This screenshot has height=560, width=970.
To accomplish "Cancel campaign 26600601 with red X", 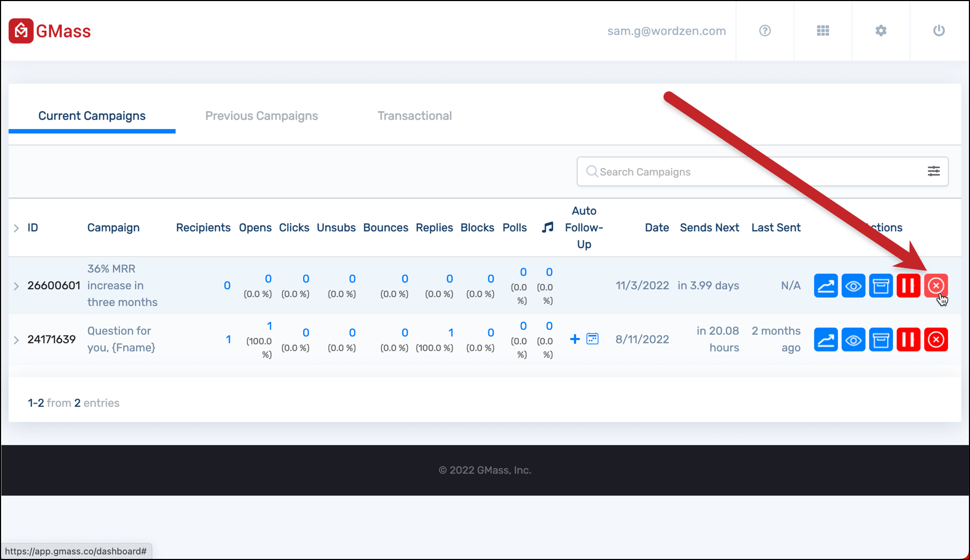I will [x=936, y=285].
